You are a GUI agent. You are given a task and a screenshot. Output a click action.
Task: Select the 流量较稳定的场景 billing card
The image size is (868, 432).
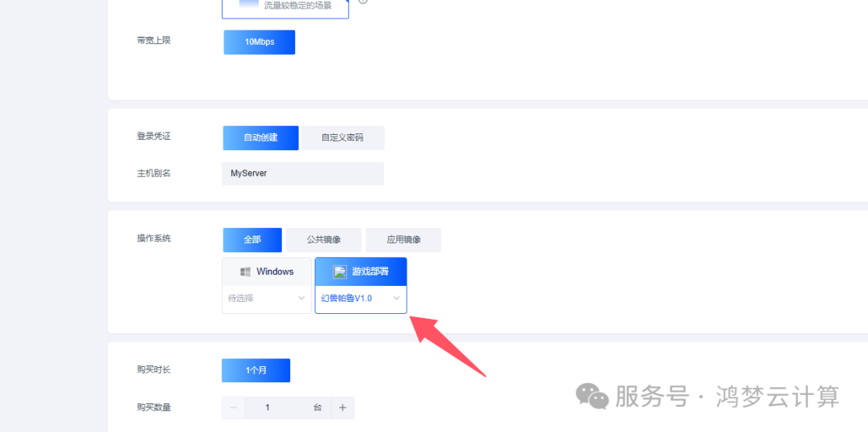tap(285, 8)
